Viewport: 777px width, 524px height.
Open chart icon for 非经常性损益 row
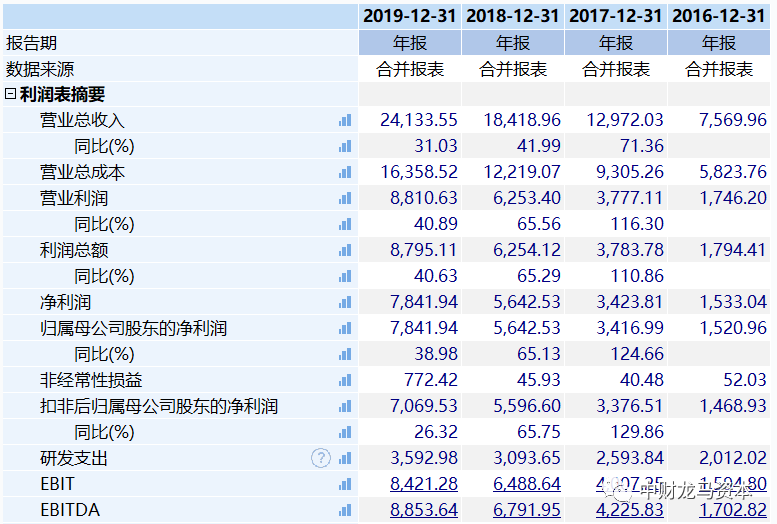(345, 380)
